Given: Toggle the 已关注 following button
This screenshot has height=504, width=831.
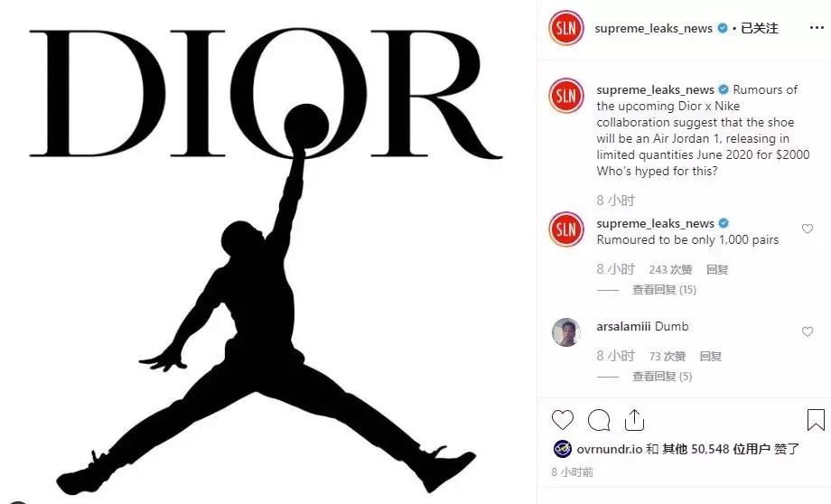Looking at the screenshot, I should pyautogui.click(x=759, y=28).
